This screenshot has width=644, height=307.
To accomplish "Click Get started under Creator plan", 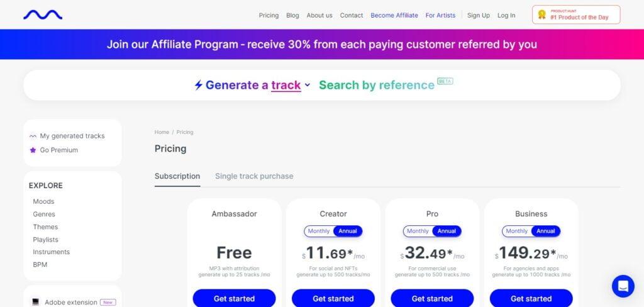I will point(333,298).
